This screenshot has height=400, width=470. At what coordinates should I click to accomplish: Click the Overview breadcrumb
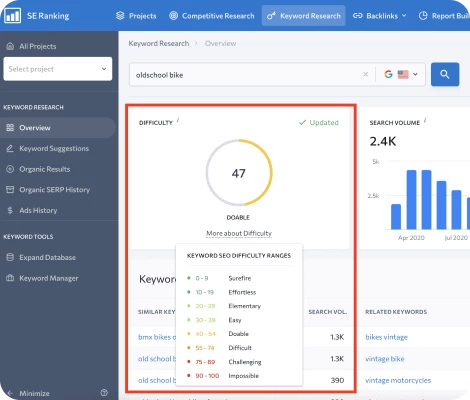(x=220, y=43)
